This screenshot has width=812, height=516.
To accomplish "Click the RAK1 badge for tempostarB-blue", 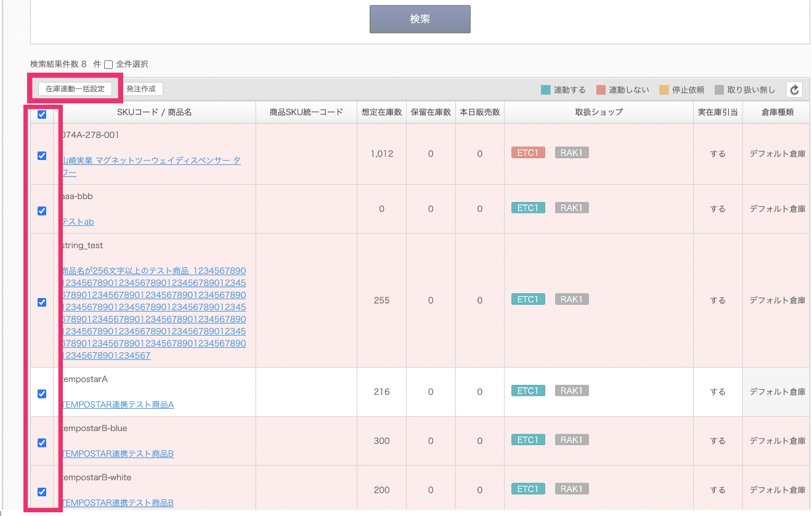I will pos(572,440).
